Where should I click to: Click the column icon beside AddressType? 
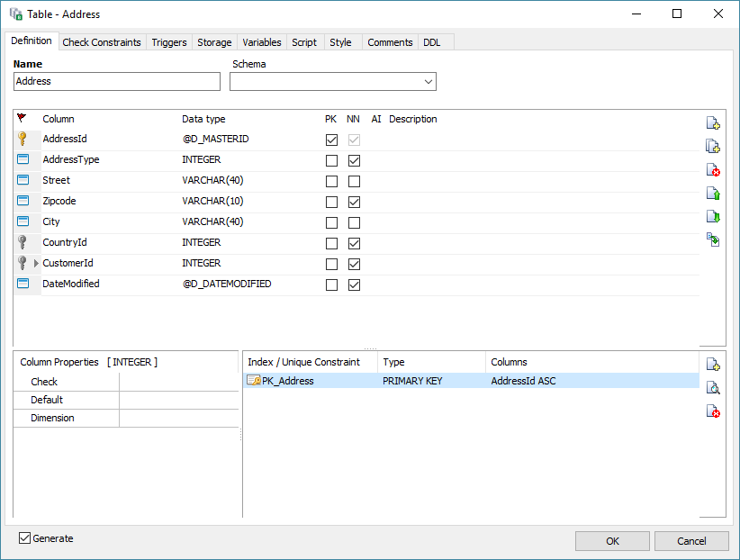coord(23,159)
